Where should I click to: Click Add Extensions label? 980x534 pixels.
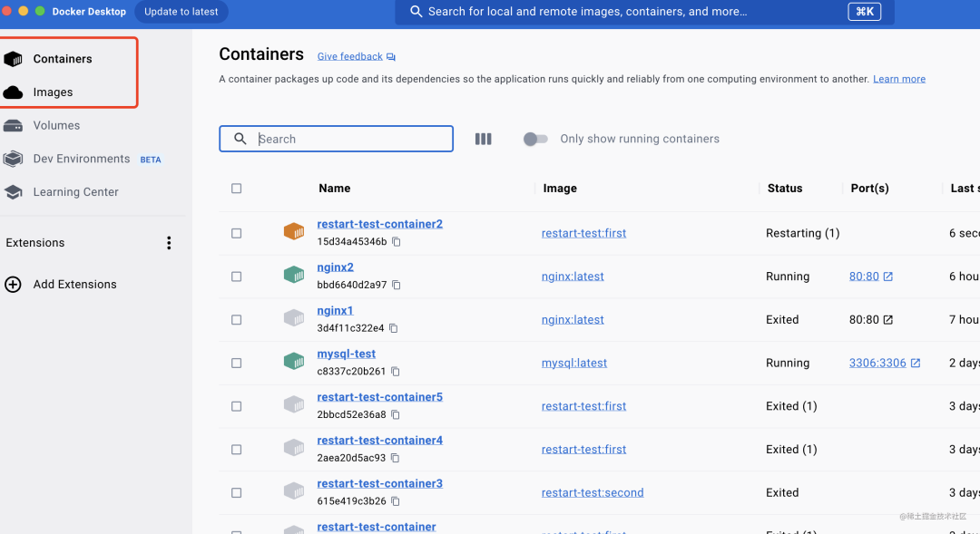(75, 284)
